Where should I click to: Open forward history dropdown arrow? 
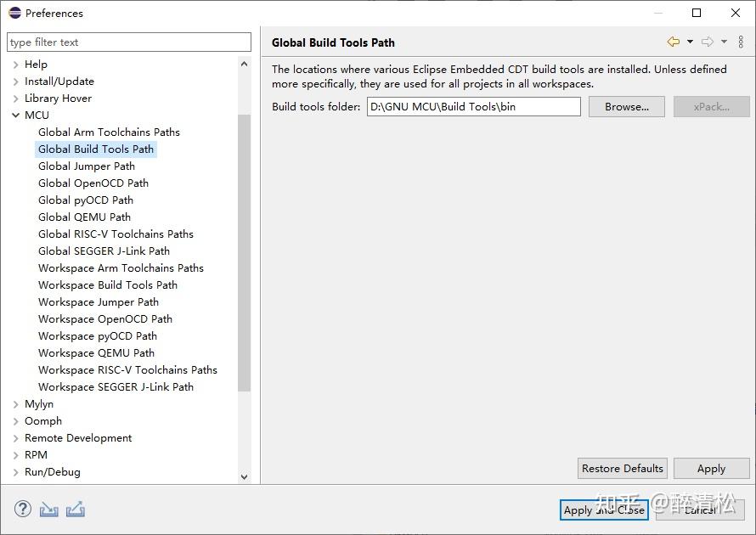[x=724, y=42]
